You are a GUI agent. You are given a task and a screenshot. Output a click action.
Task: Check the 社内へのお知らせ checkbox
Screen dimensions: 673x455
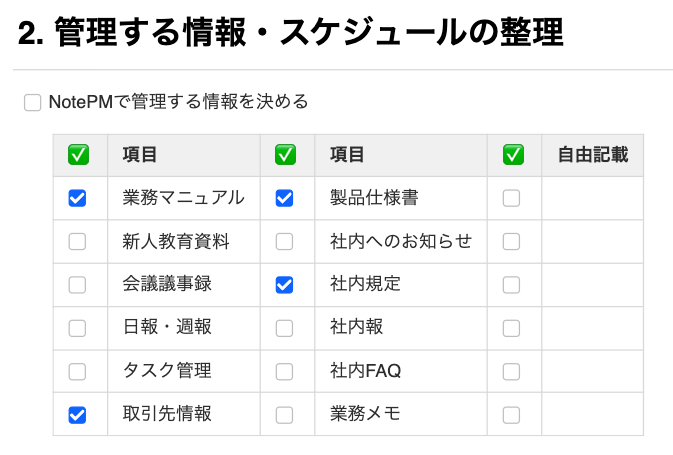point(284,241)
